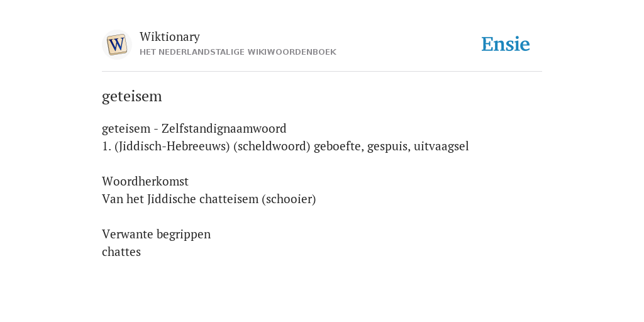Click the Verwante begrippen section heading

[156, 235]
